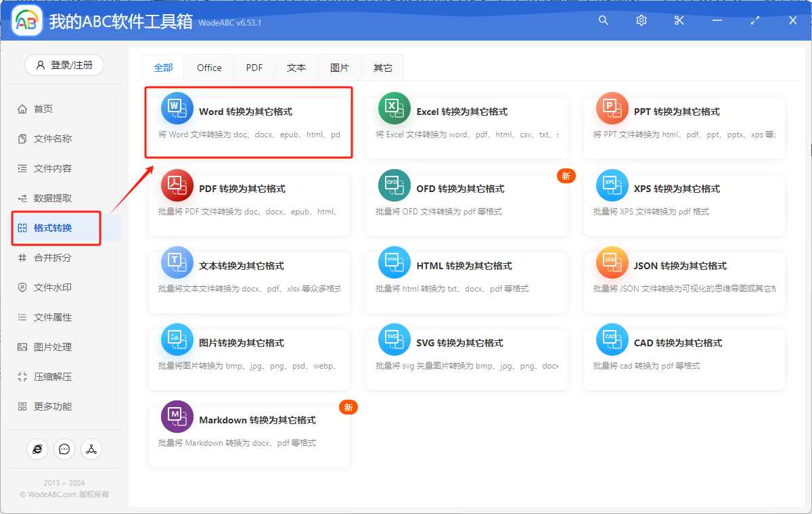The image size is (812, 514).
Task: Open the browser icon at sidebar bottom
Action: pyautogui.click(x=37, y=448)
